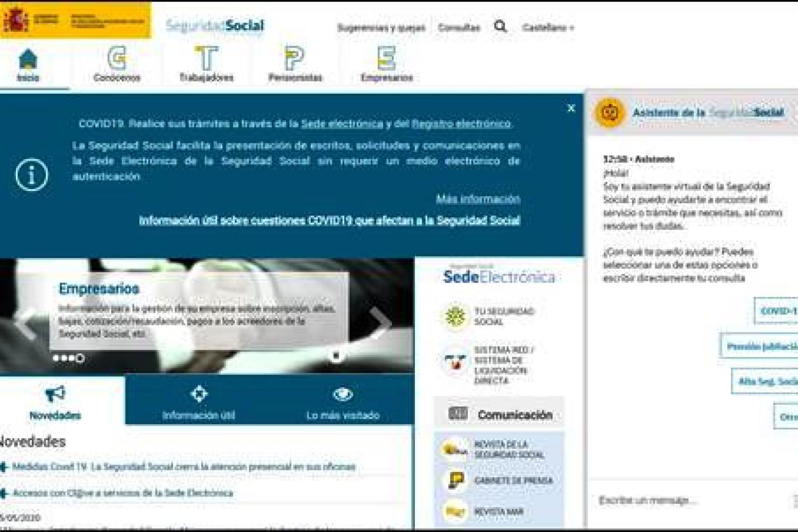Open the REVISTA MAR link text
This screenshot has width=798, height=532.
pos(498,512)
